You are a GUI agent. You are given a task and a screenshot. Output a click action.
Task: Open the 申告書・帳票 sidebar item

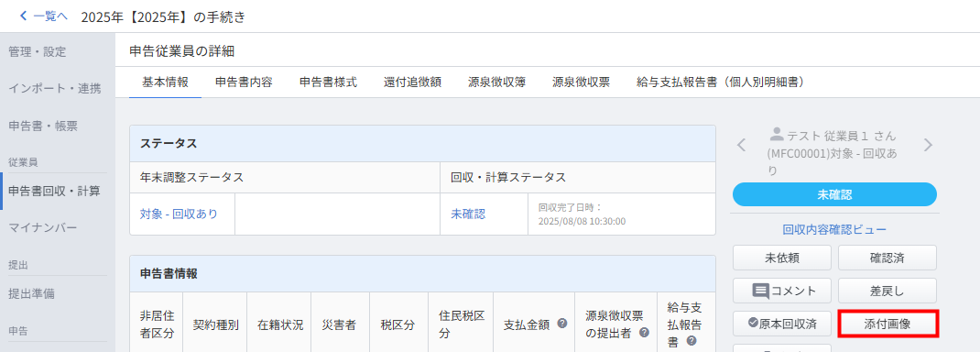pos(43,126)
